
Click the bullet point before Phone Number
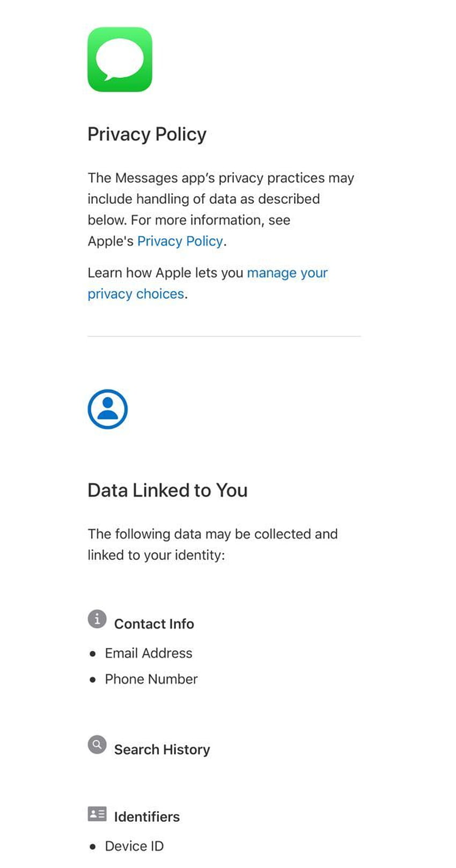[x=93, y=680]
